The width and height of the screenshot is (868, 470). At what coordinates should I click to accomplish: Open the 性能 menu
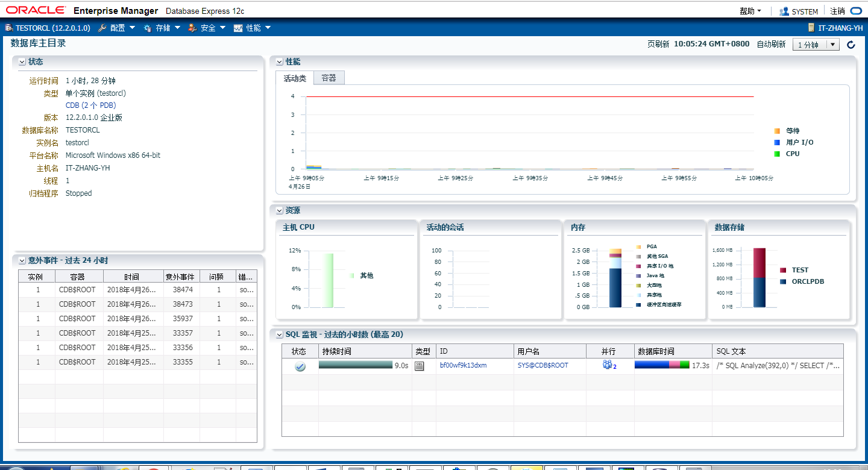pos(259,28)
